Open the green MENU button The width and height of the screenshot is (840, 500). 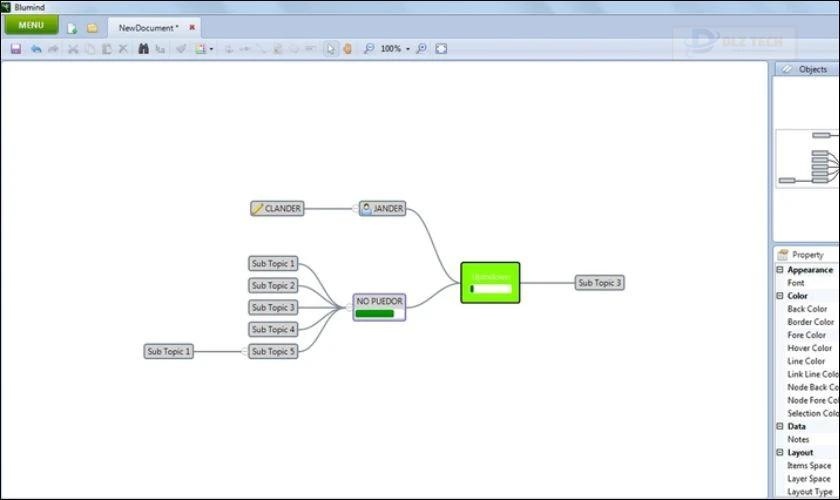31,25
